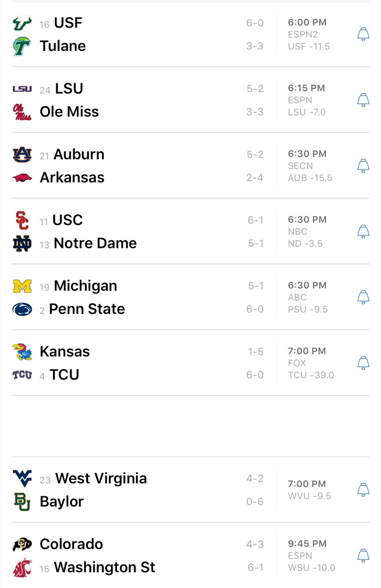Open the Washington St team name
This screenshot has height=588, width=381.
[x=105, y=568]
